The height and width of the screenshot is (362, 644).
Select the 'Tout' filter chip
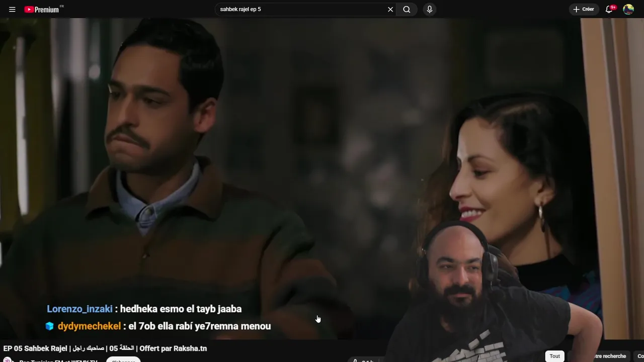point(554,356)
